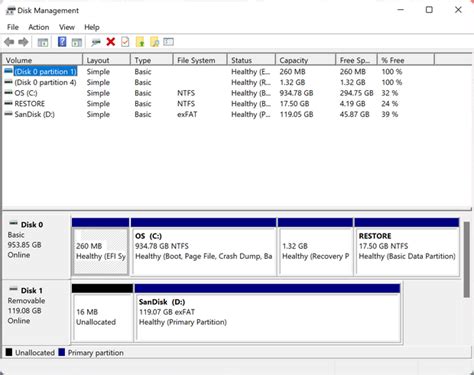Click the disk icon next to Disk 0
This screenshot has height=375, width=474.
[13, 224]
